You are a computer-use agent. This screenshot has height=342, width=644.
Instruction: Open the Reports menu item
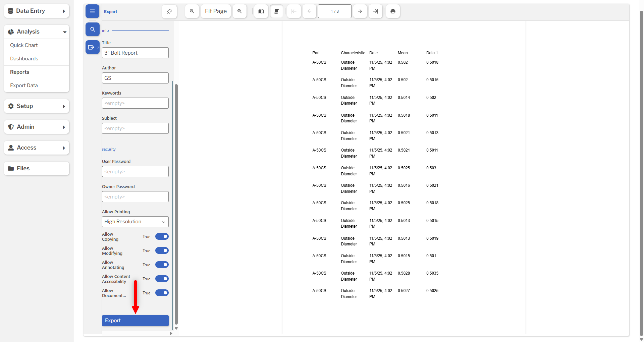click(x=36, y=72)
